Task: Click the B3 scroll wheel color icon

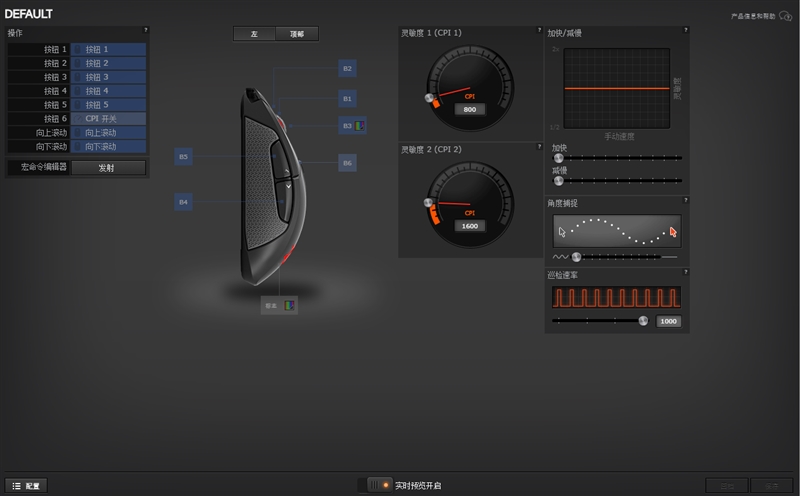Action: (x=360, y=125)
